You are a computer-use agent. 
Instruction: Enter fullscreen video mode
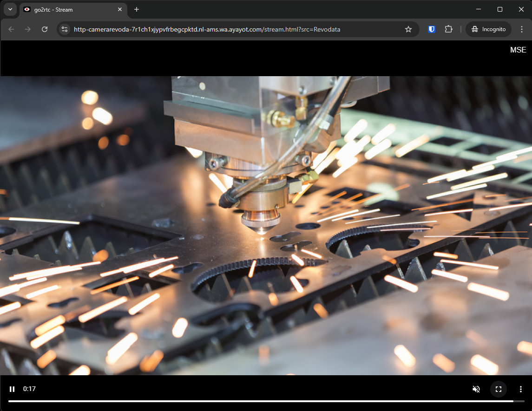[499, 389]
